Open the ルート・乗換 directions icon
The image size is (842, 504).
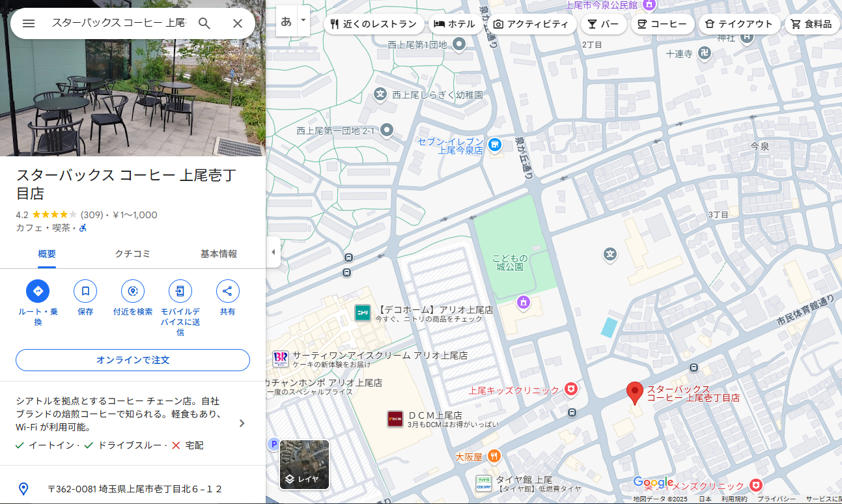(38, 291)
